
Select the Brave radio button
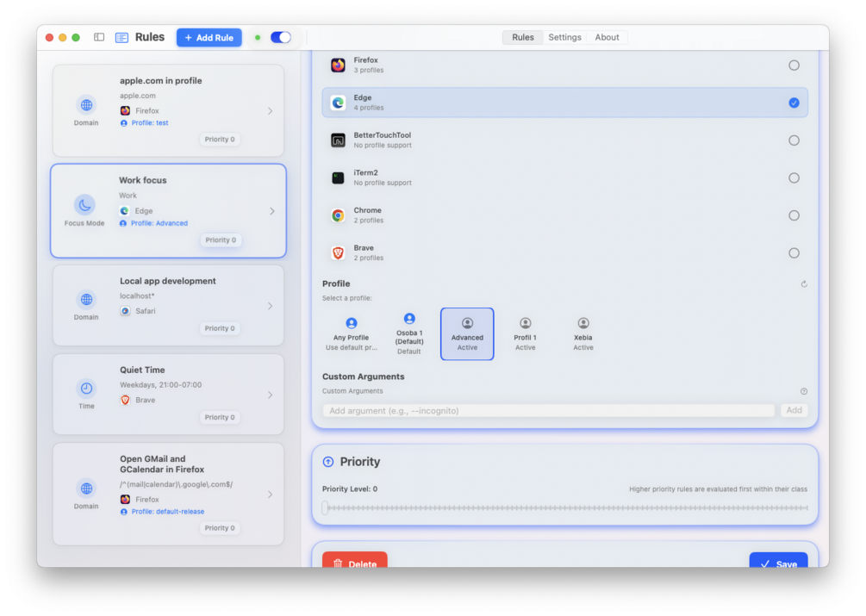[x=794, y=252]
